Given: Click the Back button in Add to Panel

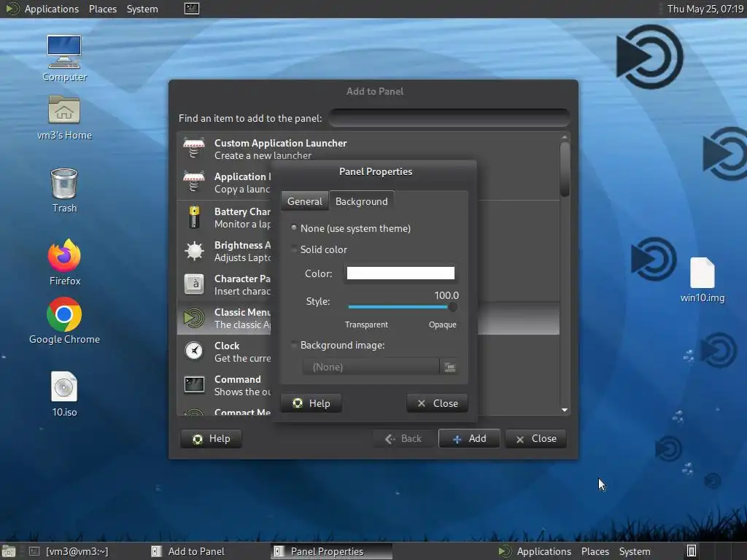Looking at the screenshot, I should 403,438.
